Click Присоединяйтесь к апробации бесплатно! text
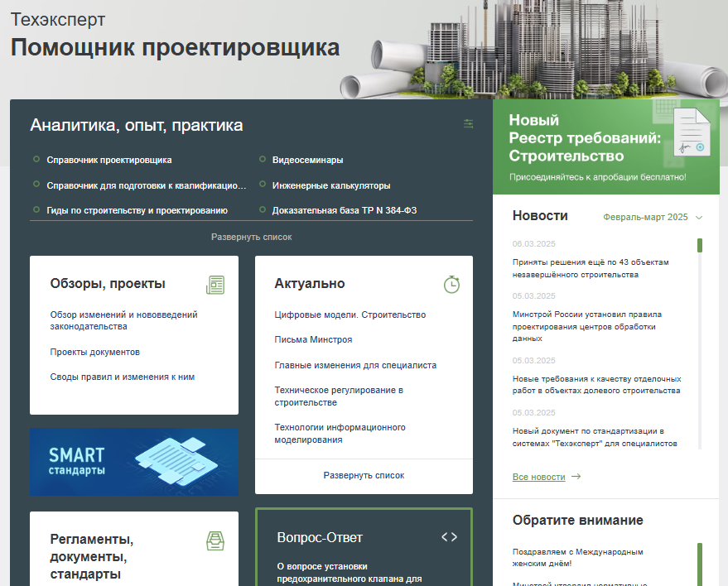 pyautogui.click(x=597, y=177)
